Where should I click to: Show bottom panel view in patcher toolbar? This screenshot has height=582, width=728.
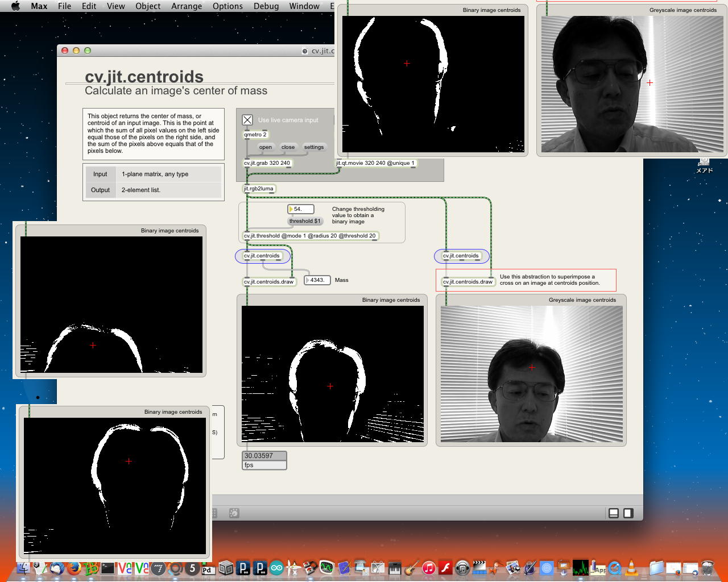(x=614, y=513)
